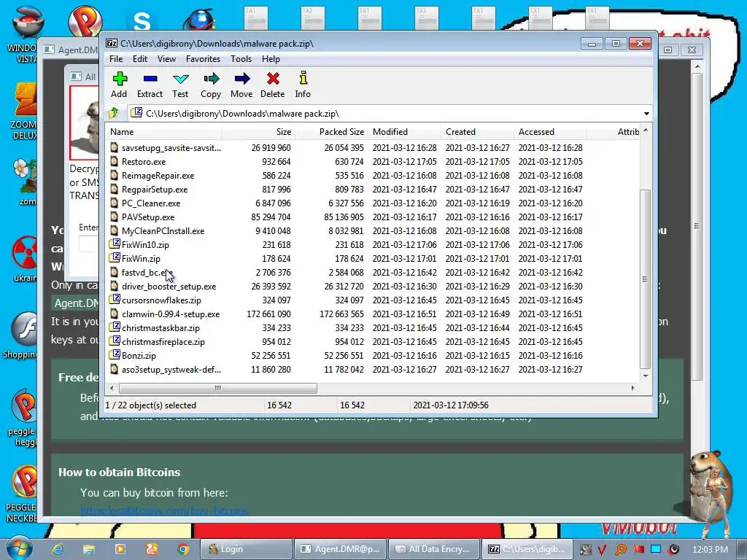The width and height of the screenshot is (747, 560).
Task: Open the File menu
Action: click(x=116, y=59)
